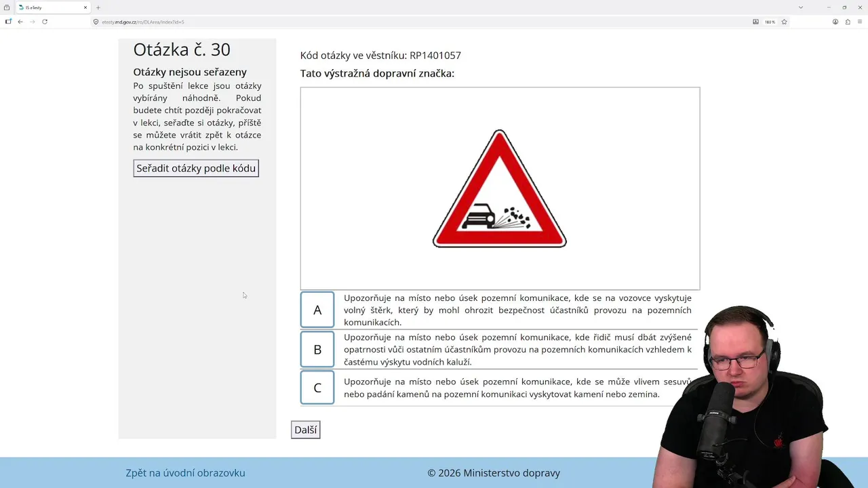This screenshot has width=868, height=488.
Task: Open the Firefox application menu
Action: pyautogui.click(x=860, y=22)
